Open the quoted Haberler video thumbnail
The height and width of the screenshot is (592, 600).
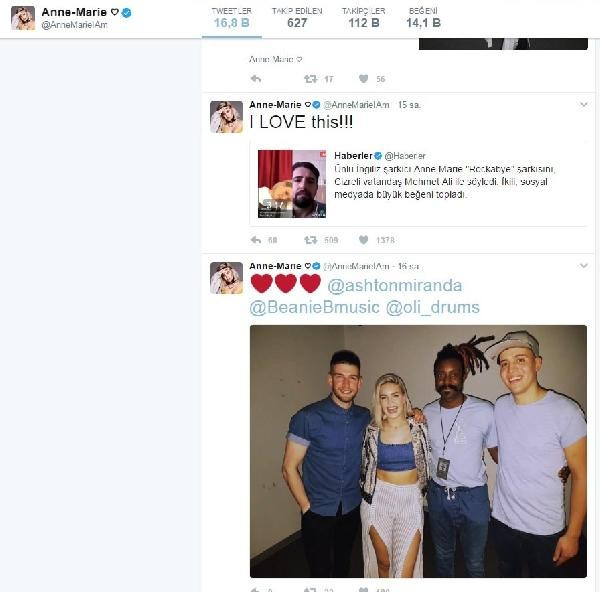292,184
